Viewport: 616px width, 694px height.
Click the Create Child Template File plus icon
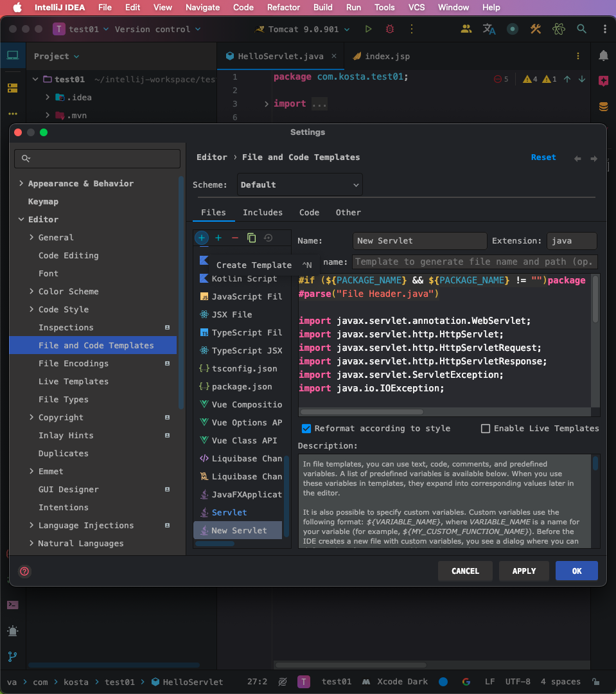coord(218,238)
